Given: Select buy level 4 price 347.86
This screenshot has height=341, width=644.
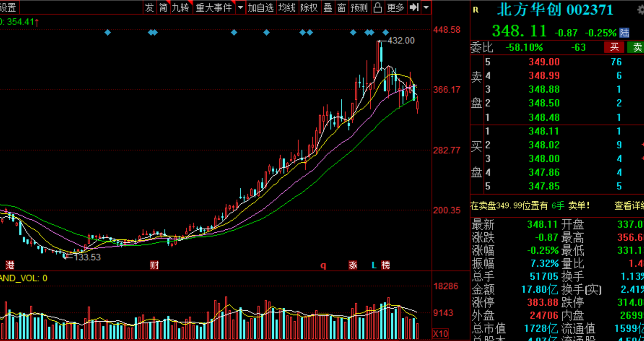Looking at the screenshot, I should 544,172.
